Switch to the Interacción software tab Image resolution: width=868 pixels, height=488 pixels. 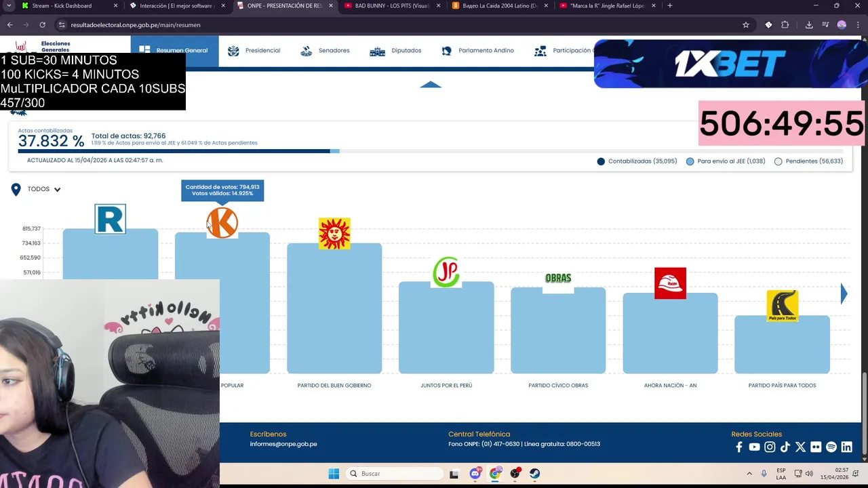[178, 5]
